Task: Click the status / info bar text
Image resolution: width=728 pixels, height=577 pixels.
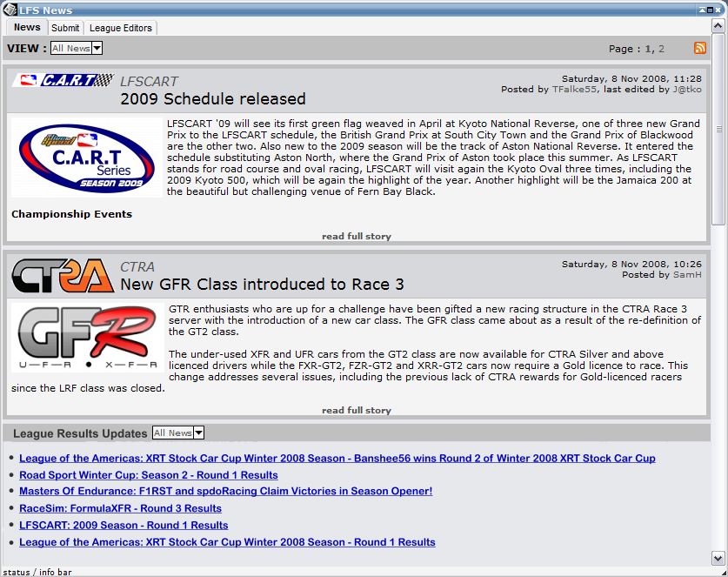Action: point(37,572)
